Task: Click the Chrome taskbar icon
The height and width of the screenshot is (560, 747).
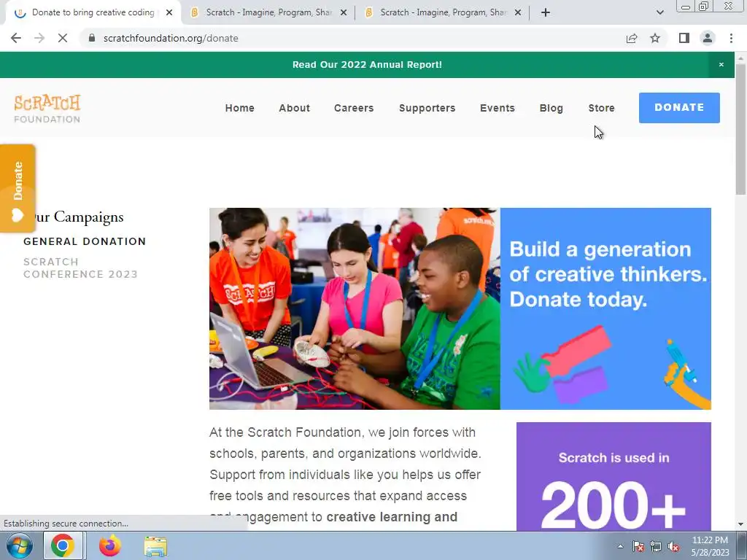Action: pos(63,545)
